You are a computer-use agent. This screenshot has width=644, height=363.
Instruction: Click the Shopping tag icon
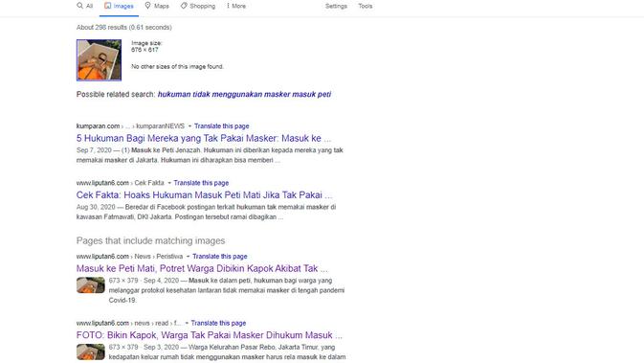[184, 6]
